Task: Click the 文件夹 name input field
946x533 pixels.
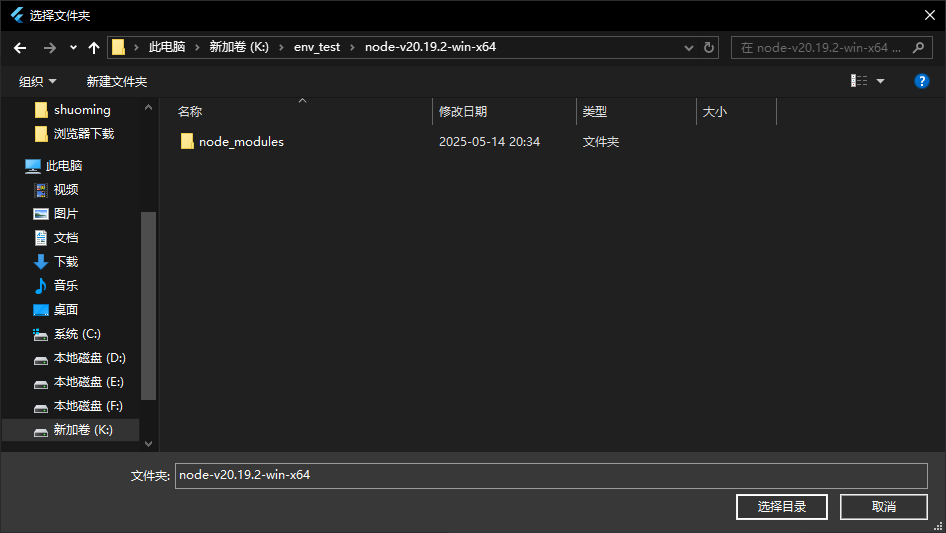Action: click(551, 476)
